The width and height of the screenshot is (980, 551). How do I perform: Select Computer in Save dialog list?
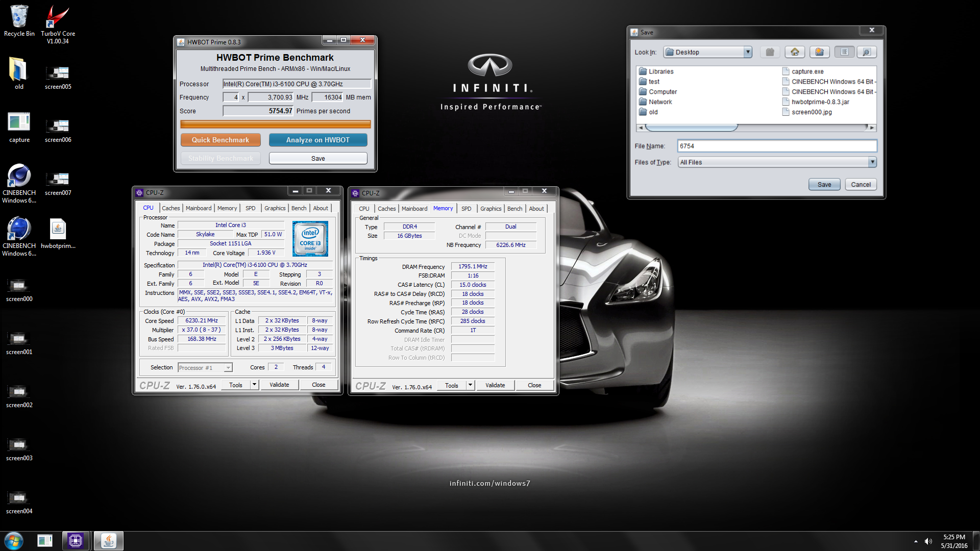pyautogui.click(x=658, y=92)
